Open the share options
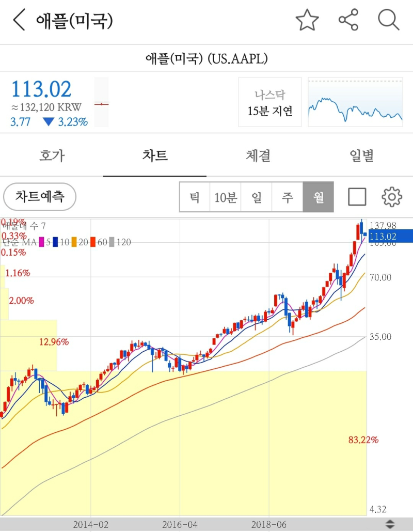 pos(348,20)
